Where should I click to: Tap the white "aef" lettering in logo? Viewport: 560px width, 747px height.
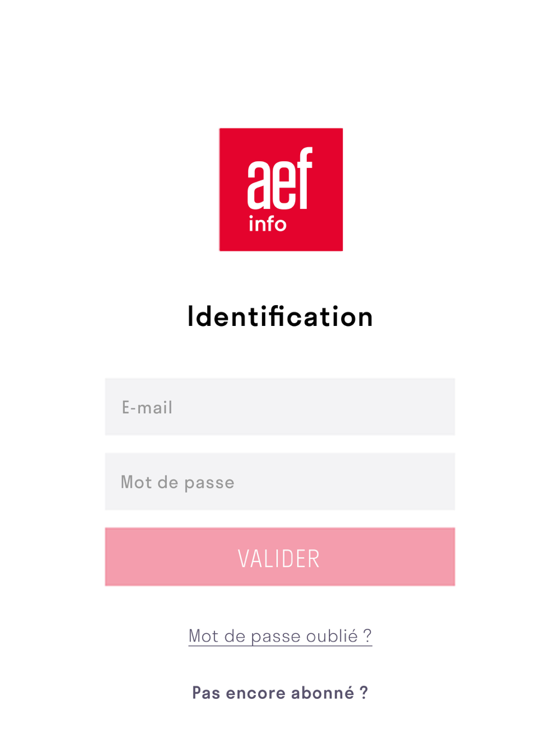click(279, 179)
